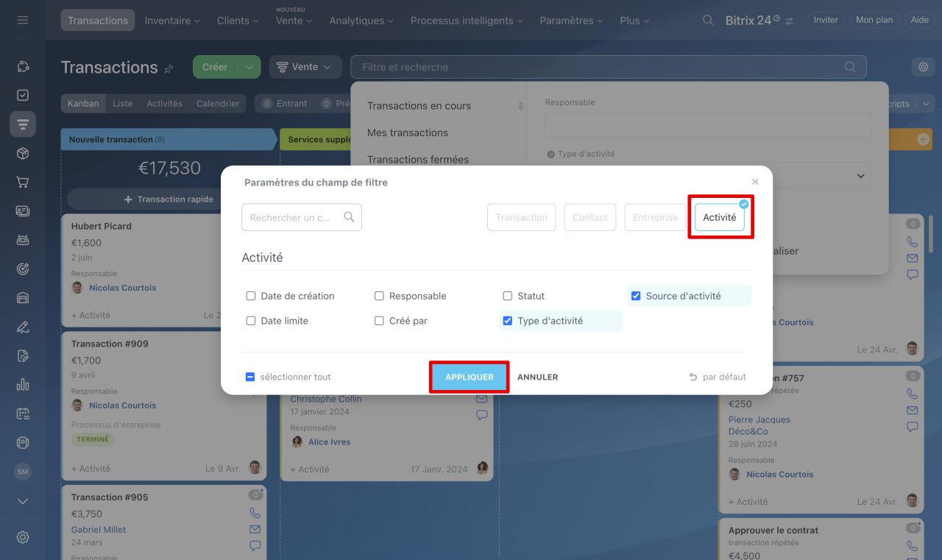The height and width of the screenshot is (560, 942).
Task: Switch to the Calendrier view tab
Action: click(x=218, y=104)
